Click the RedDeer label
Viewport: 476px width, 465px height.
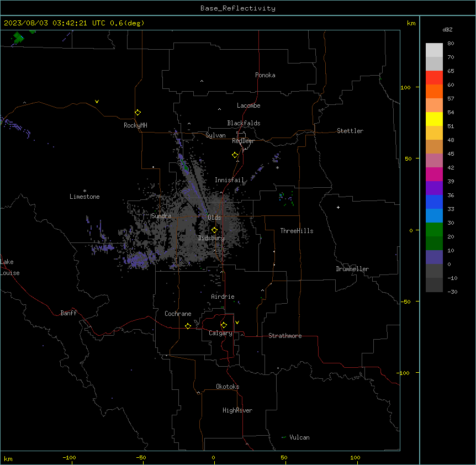243,141
